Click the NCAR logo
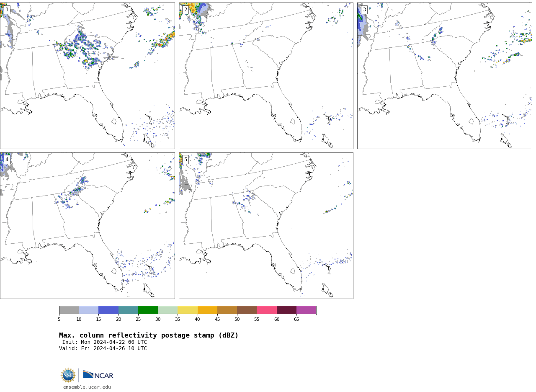This screenshot has height=392, width=536. click(98, 375)
